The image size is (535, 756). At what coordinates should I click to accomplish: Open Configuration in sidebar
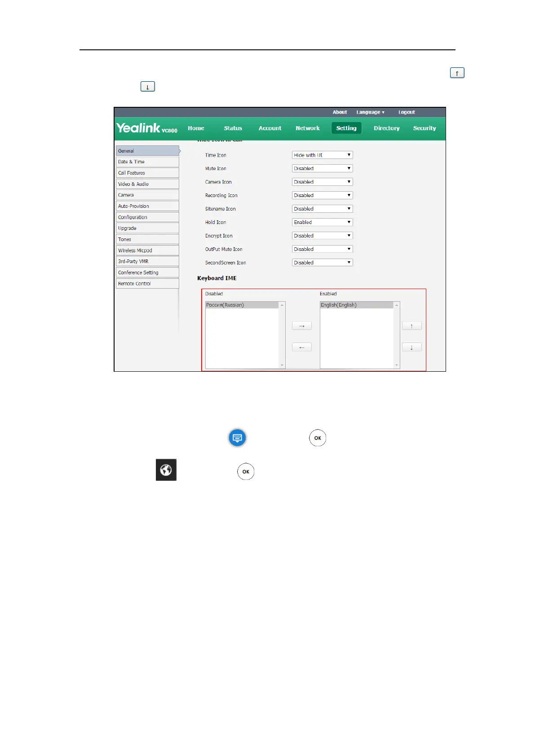coord(147,217)
